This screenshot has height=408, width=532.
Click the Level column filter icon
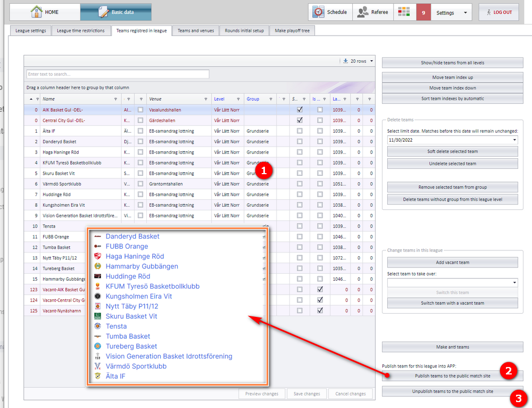click(x=238, y=99)
